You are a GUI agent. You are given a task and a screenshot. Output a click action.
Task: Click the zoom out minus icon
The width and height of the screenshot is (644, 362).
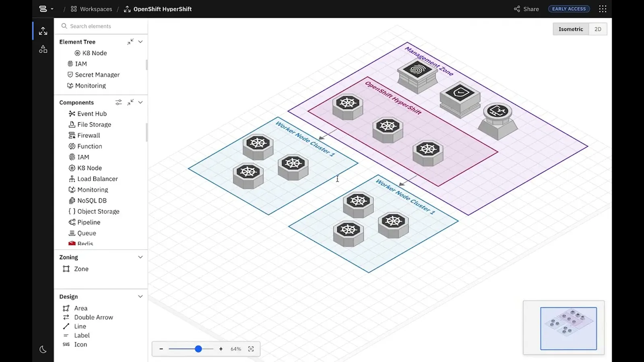click(161, 349)
